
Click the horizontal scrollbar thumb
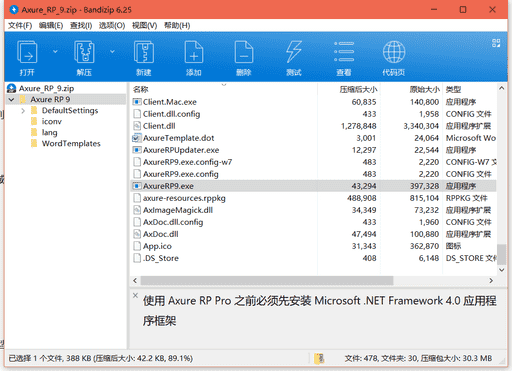[267, 281]
